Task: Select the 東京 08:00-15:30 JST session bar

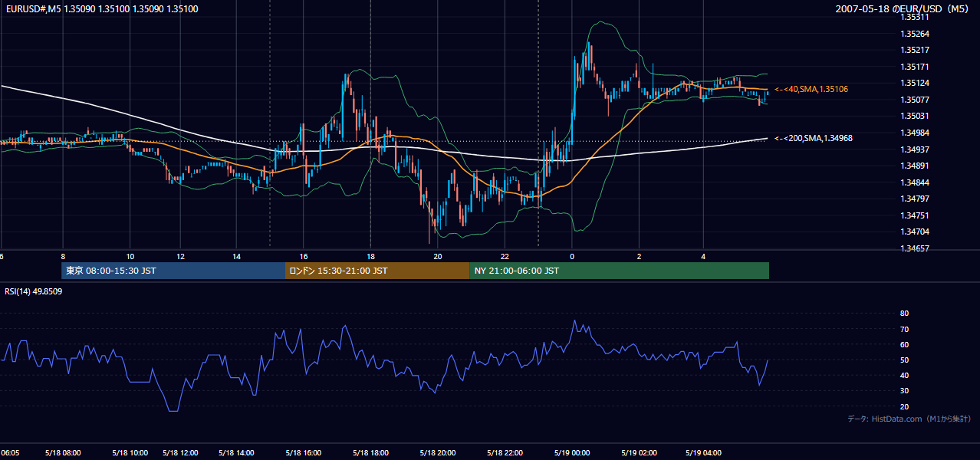Action: click(x=173, y=271)
